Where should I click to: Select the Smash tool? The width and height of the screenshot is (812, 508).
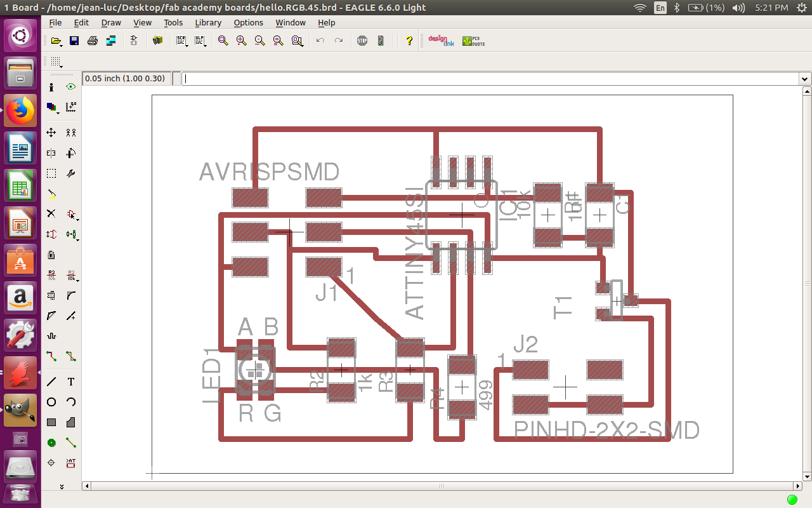[51, 295]
